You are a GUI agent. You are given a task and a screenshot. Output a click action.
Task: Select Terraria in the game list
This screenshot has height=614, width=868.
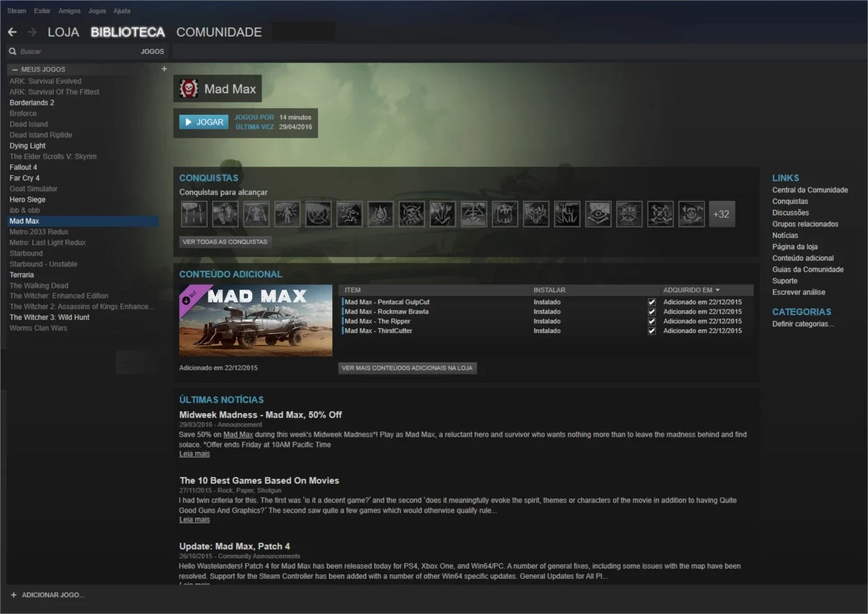click(22, 275)
